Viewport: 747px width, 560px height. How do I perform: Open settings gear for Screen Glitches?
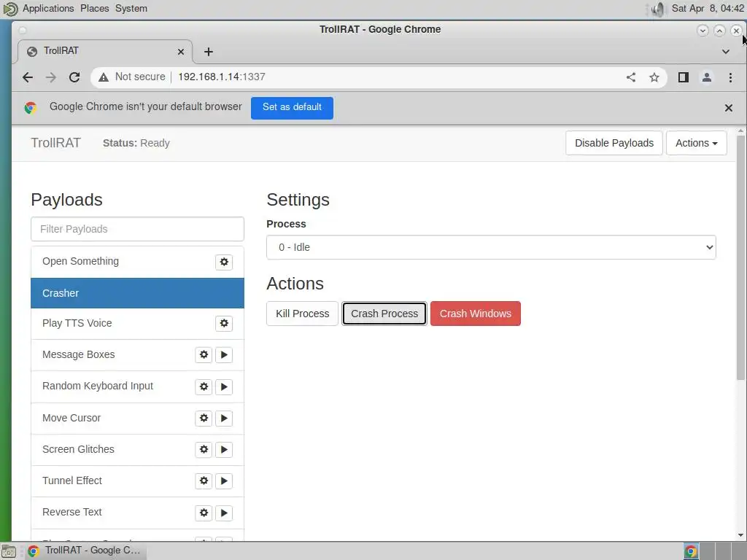click(x=204, y=449)
